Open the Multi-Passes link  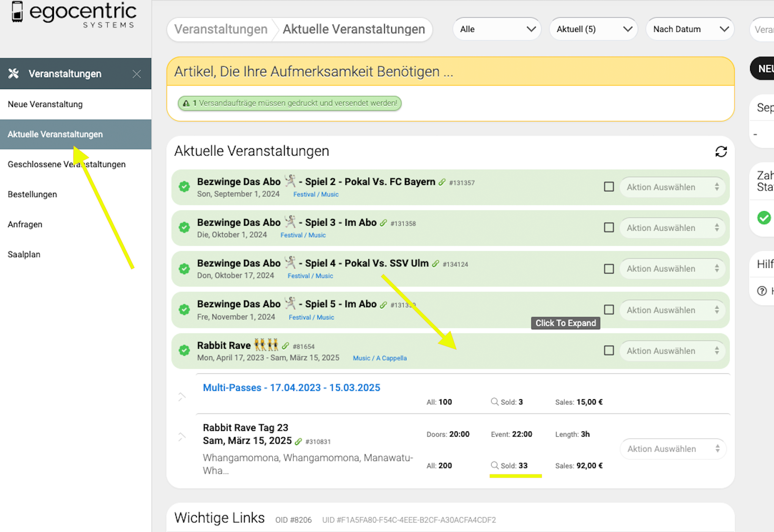(291, 387)
